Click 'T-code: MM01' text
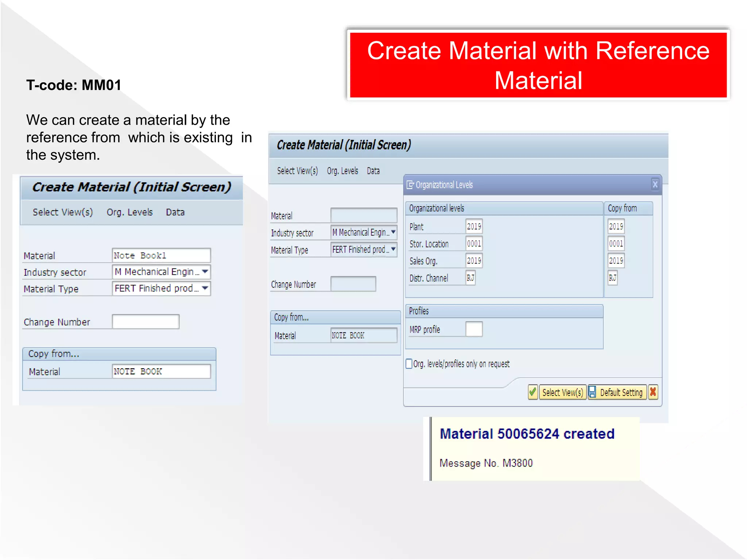 click(x=74, y=85)
